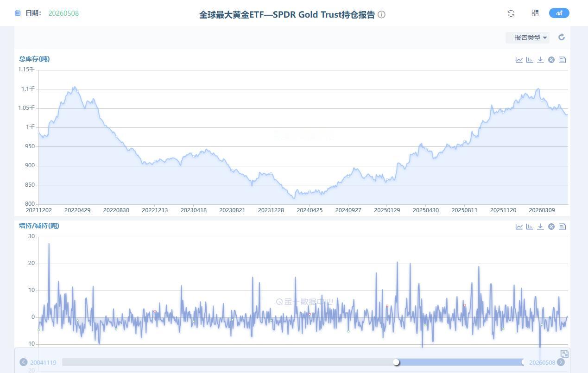
Task: Click the red marker near 20221213 on 增持/减持 chart
Action: (154, 311)
